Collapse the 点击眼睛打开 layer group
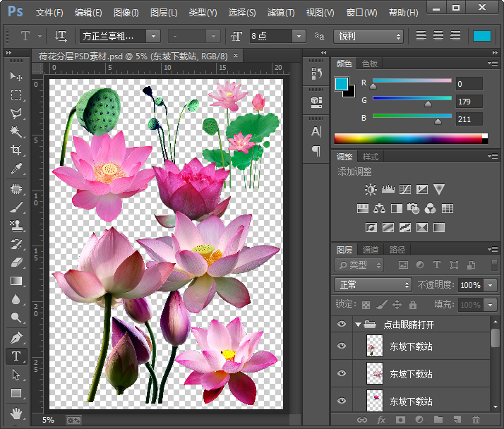The height and width of the screenshot is (429, 504). coord(358,325)
